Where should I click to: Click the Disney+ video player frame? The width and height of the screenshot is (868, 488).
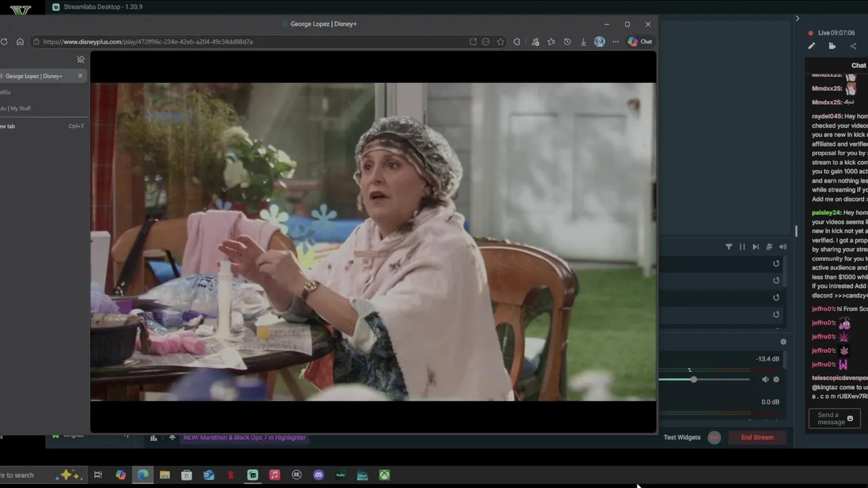coord(373,242)
